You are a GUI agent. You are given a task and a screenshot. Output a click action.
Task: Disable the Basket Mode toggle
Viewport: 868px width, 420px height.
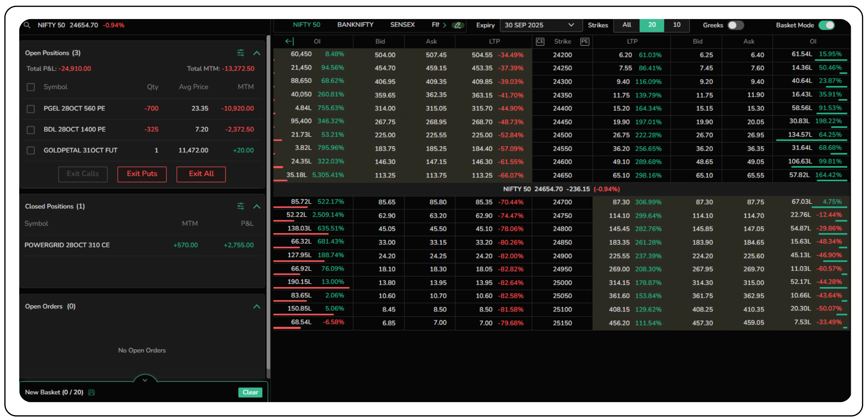click(x=826, y=25)
